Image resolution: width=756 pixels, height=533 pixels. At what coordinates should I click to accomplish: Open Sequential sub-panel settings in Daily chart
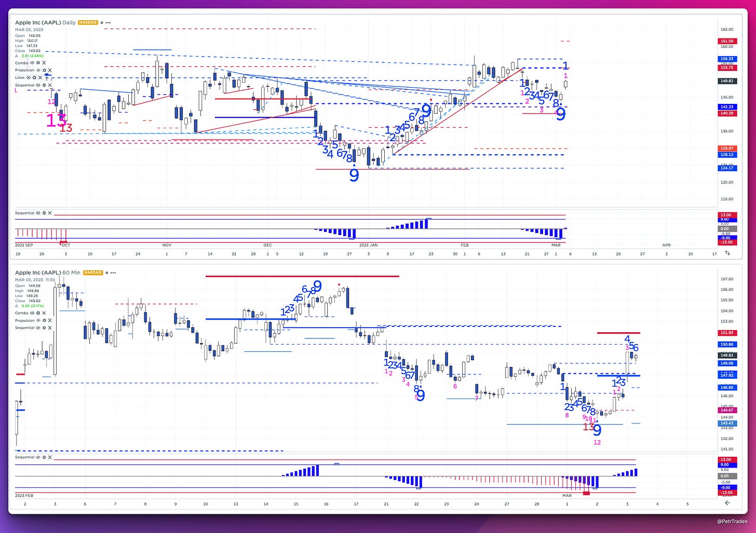(44, 213)
